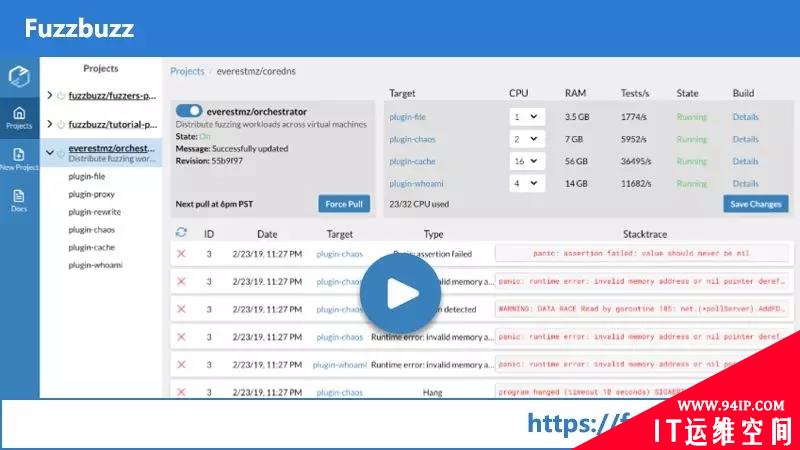Expand the fuzzbuzz/tutorial-p project tree

(49, 124)
